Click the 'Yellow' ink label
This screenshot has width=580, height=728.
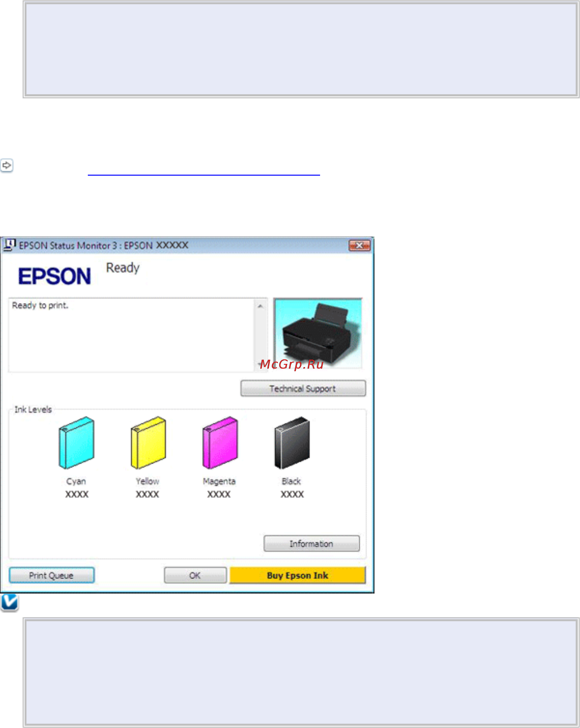148,481
